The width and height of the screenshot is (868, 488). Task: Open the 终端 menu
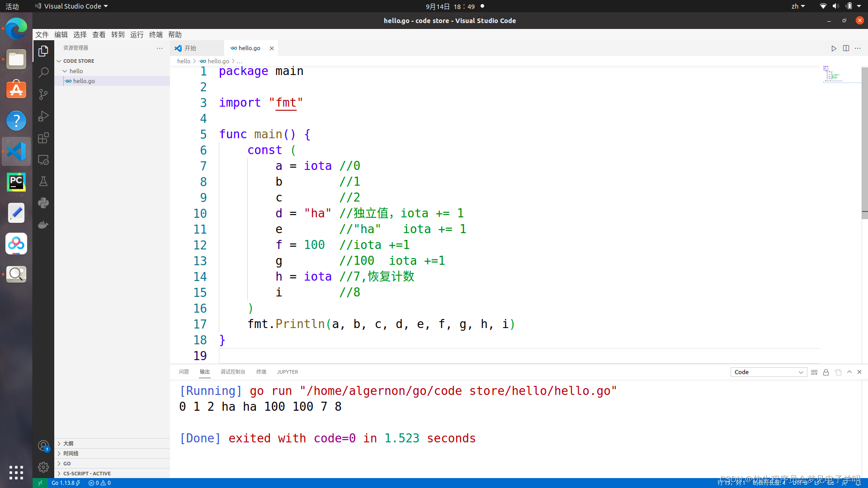click(x=156, y=35)
